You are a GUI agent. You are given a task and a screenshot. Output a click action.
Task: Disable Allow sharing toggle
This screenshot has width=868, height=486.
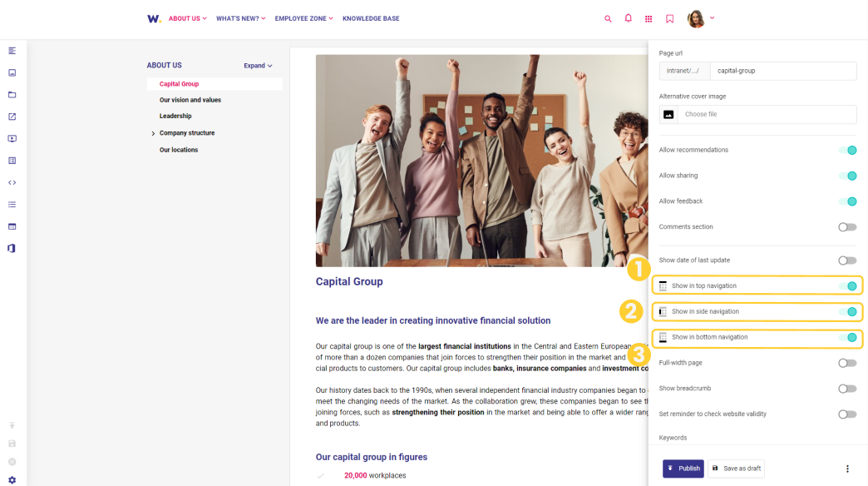pos(847,176)
